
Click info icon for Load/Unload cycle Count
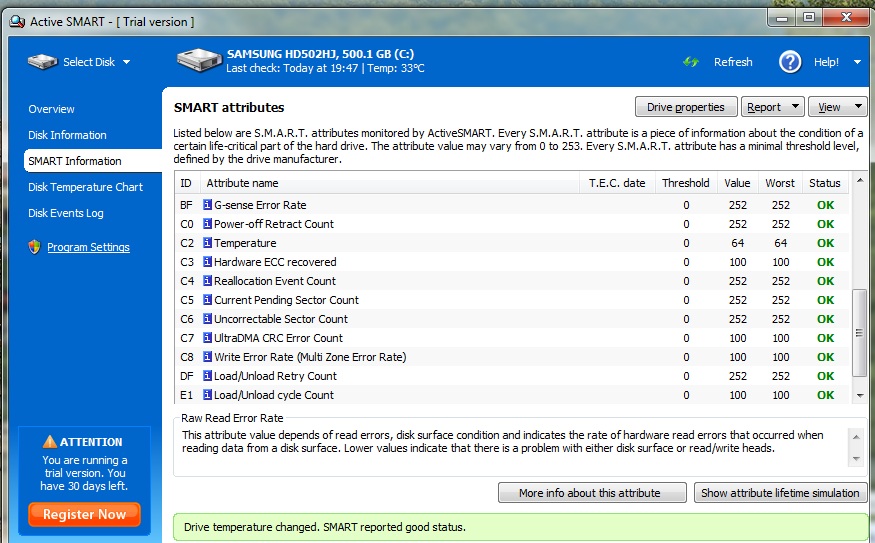[207, 395]
